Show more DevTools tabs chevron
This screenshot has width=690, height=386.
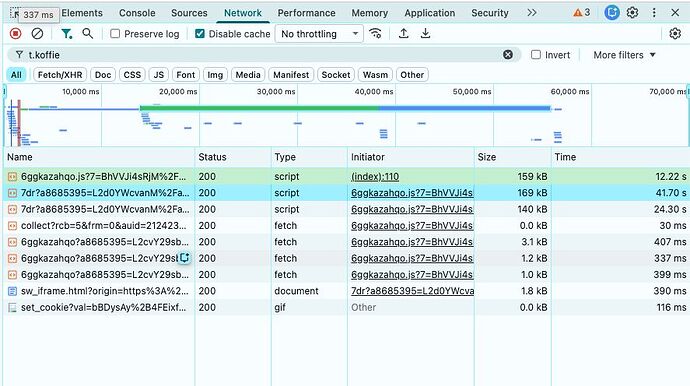[x=532, y=13]
